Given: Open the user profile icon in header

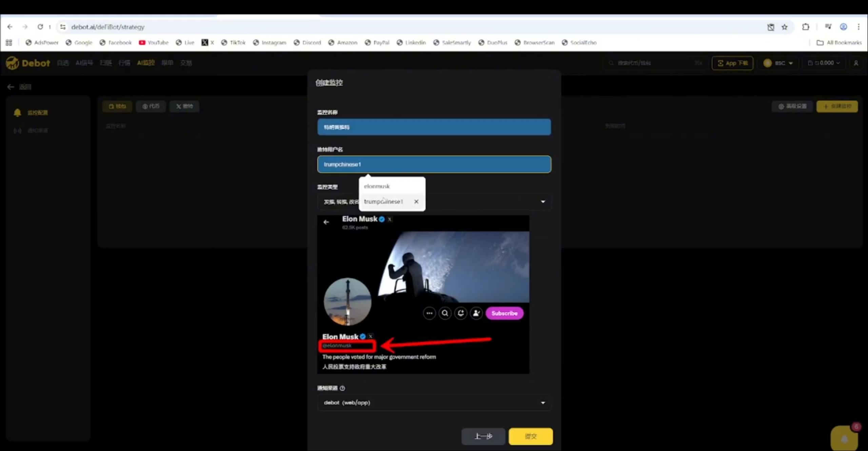Looking at the screenshot, I should (856, 63).
